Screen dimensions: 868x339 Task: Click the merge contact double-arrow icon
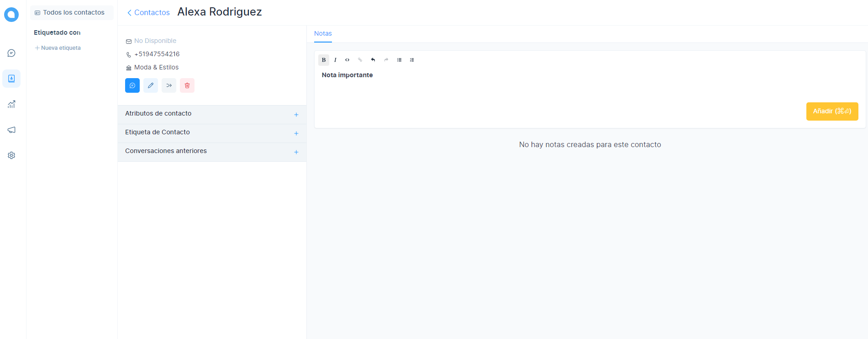click(169, 85)
